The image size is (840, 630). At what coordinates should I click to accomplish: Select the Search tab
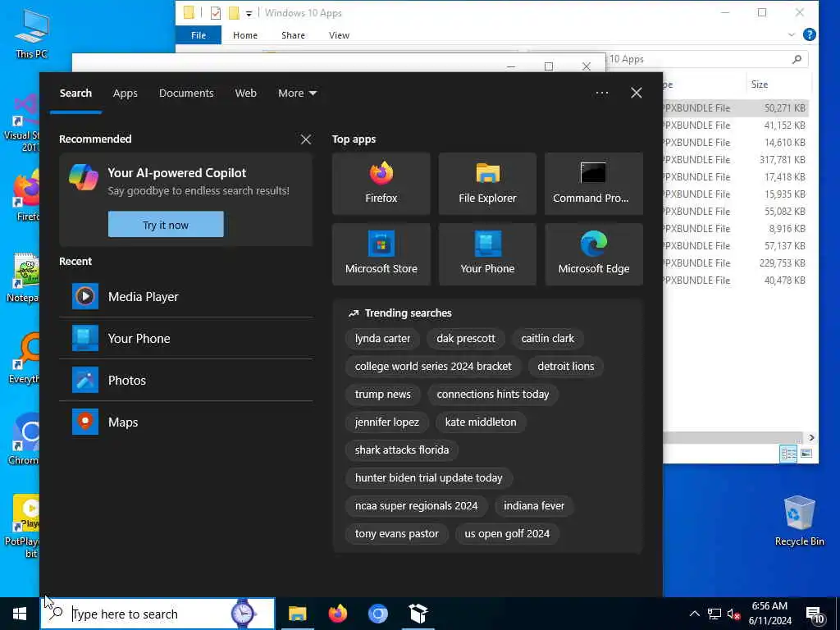tap(75, 94)
